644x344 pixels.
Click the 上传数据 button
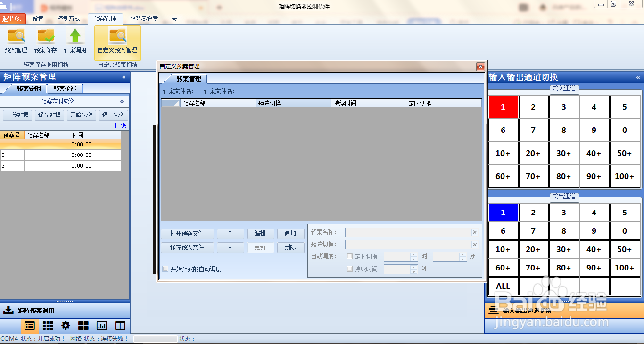point(17,115)
